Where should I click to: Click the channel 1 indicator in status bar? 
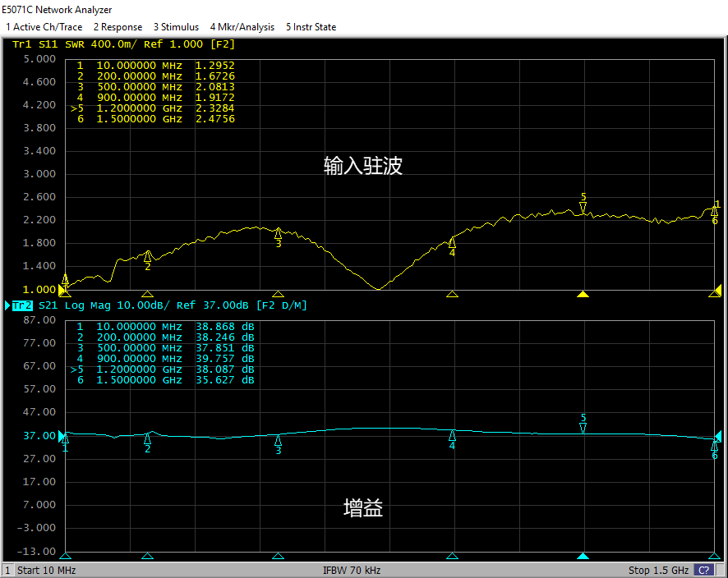click(x=7, y=570)
